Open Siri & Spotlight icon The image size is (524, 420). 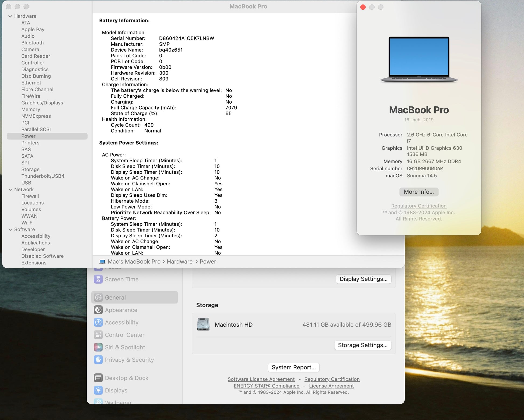(x=98, y=347)
